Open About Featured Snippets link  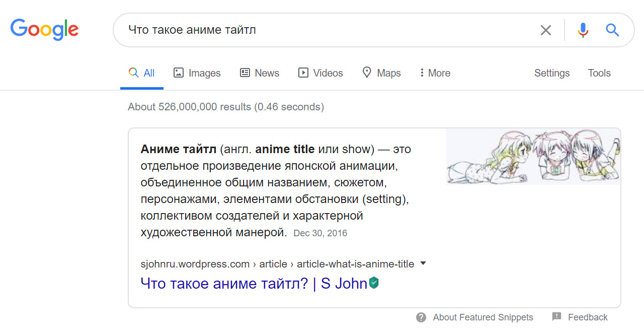[x=482, y=317]
